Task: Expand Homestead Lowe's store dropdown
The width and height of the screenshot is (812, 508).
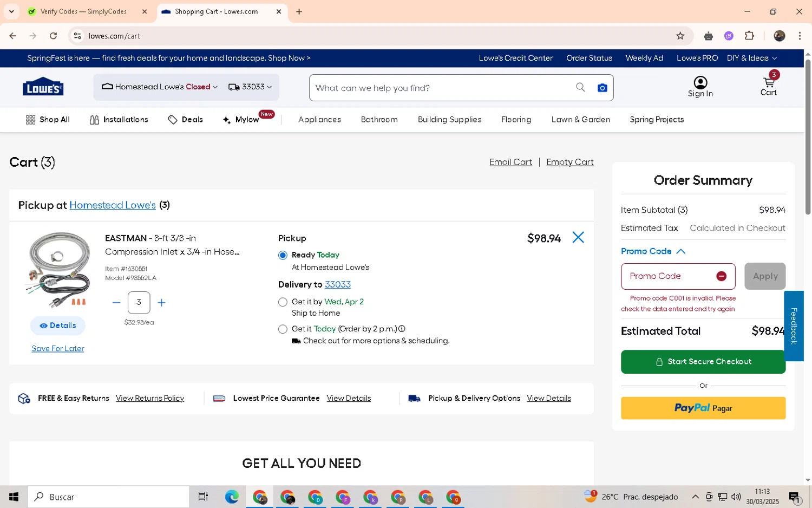Action: click(159, 87)
